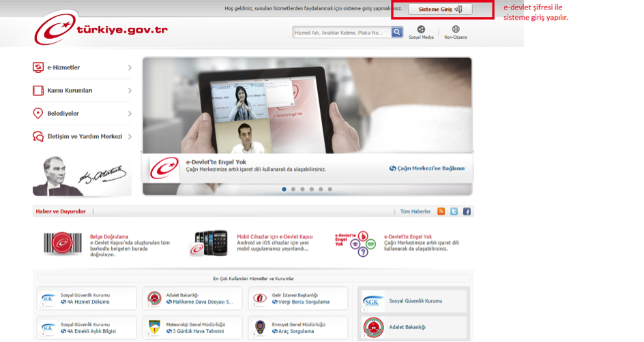
Task: Open the orange RSS feed icon
Action: tap(441, 211)
